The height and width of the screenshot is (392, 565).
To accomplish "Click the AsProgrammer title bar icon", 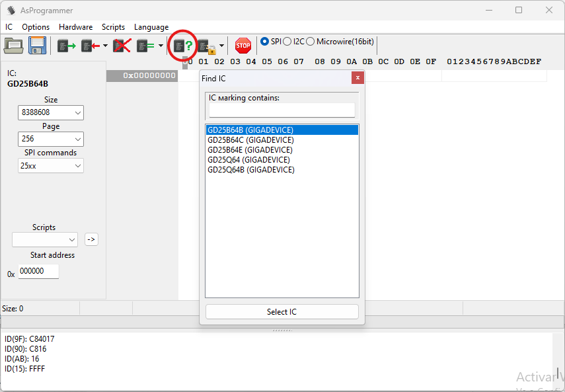I will [x=11, y=11].
